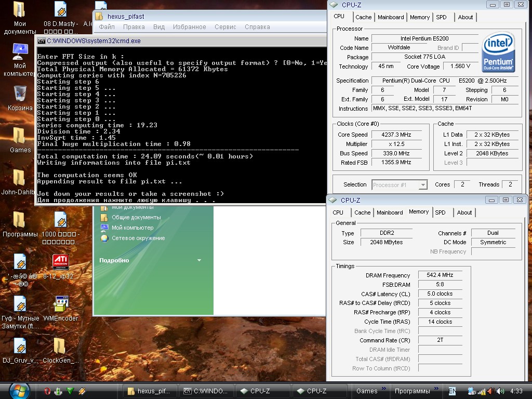Select the 1000 audio file icon on desktop

[60, 220]
